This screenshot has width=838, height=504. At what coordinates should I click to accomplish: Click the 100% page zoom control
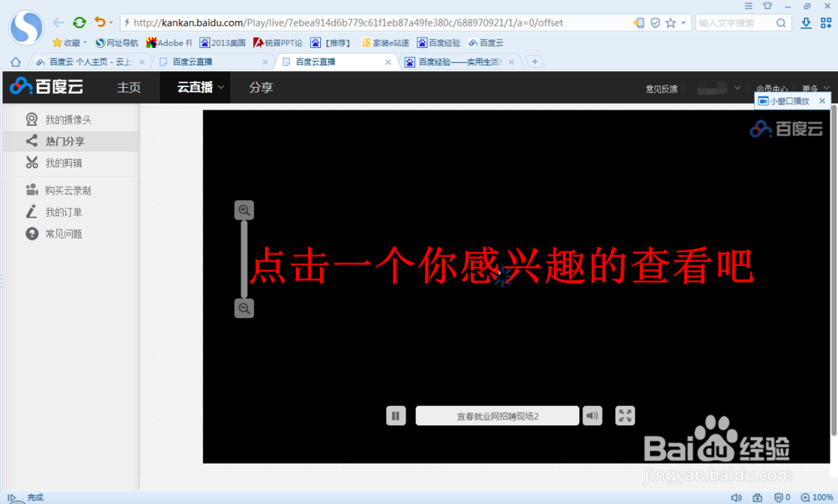tap(816, 497)
